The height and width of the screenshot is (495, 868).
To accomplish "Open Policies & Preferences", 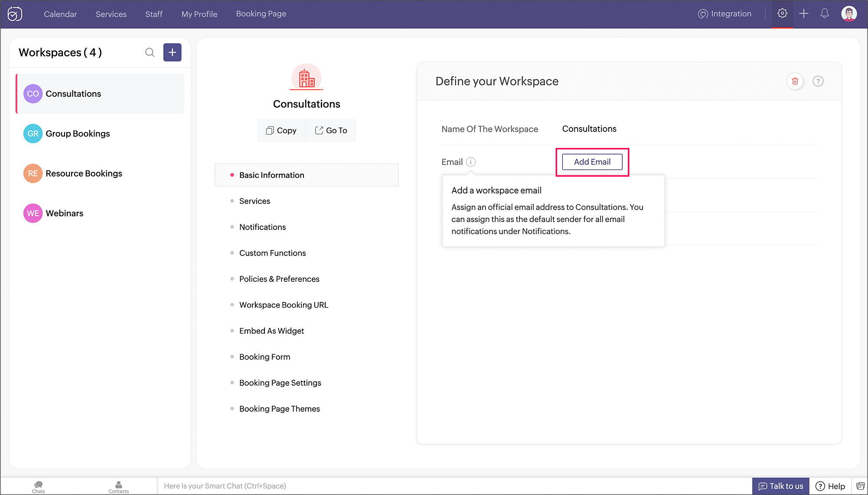I will (x=279, y=279).
